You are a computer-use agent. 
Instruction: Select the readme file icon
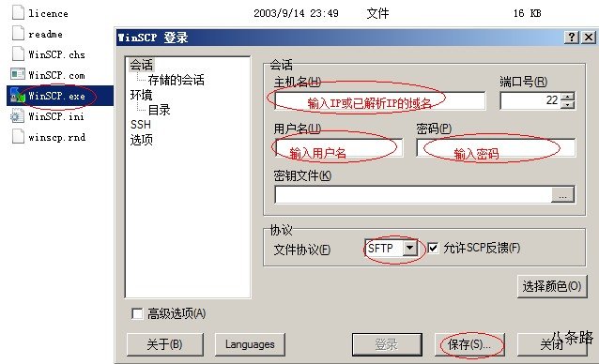18,33
